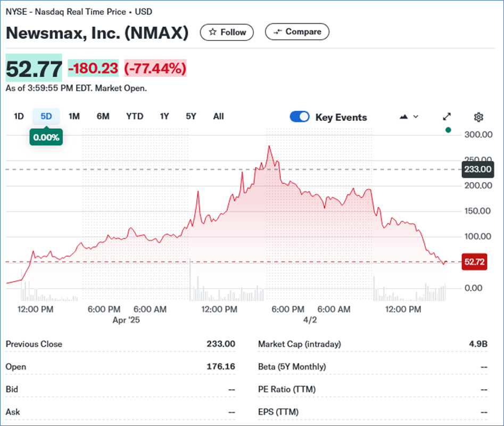Click the Ask label
This screenshot has width=504, height=426.
(13, 412)
